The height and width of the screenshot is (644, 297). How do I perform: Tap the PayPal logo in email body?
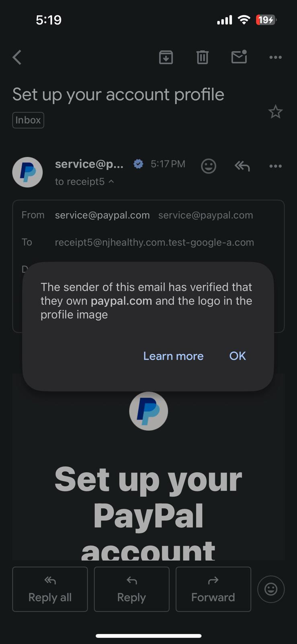pos(148,411)
